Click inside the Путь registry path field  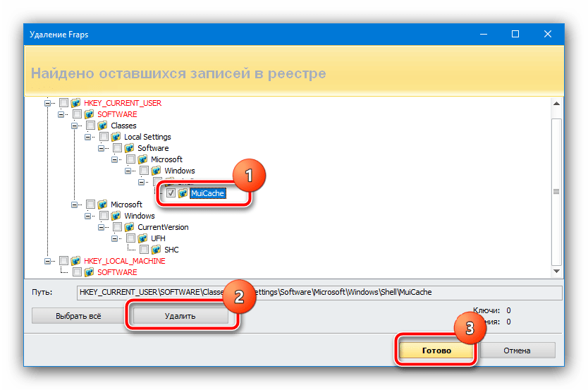317,292
